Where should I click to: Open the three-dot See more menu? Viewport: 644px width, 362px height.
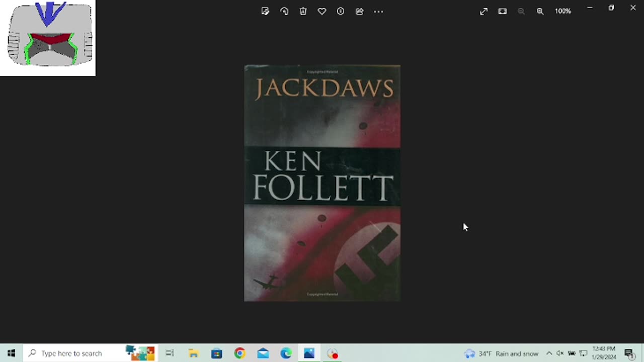pos(378,11)
